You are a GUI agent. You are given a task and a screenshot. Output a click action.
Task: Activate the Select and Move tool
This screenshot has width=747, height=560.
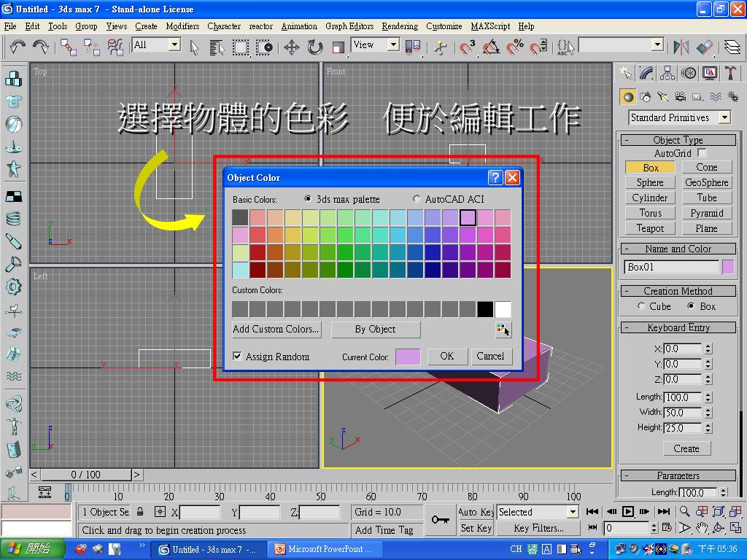[292, 47]
